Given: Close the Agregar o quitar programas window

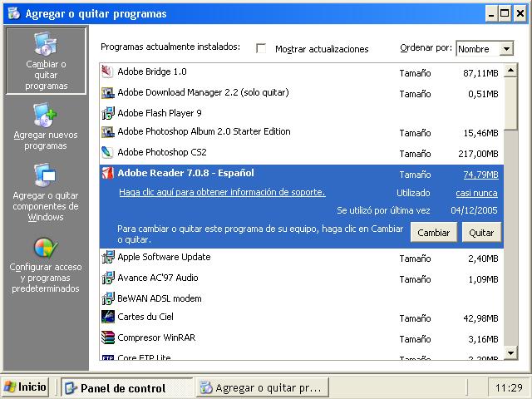Looking at the screenshot, I should pyautogui.click(x=520, y=13).
